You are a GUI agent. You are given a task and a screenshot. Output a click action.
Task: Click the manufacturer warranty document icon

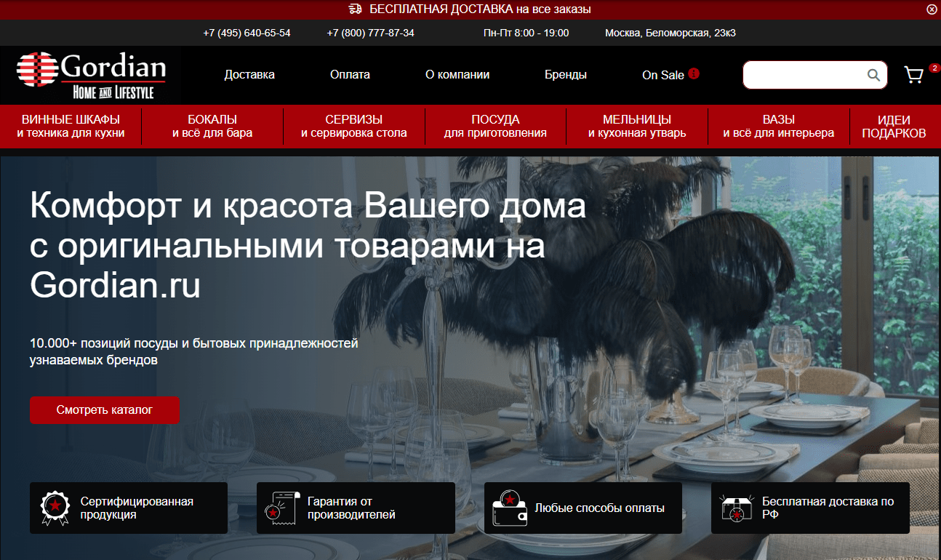click(x=281, y=508)
